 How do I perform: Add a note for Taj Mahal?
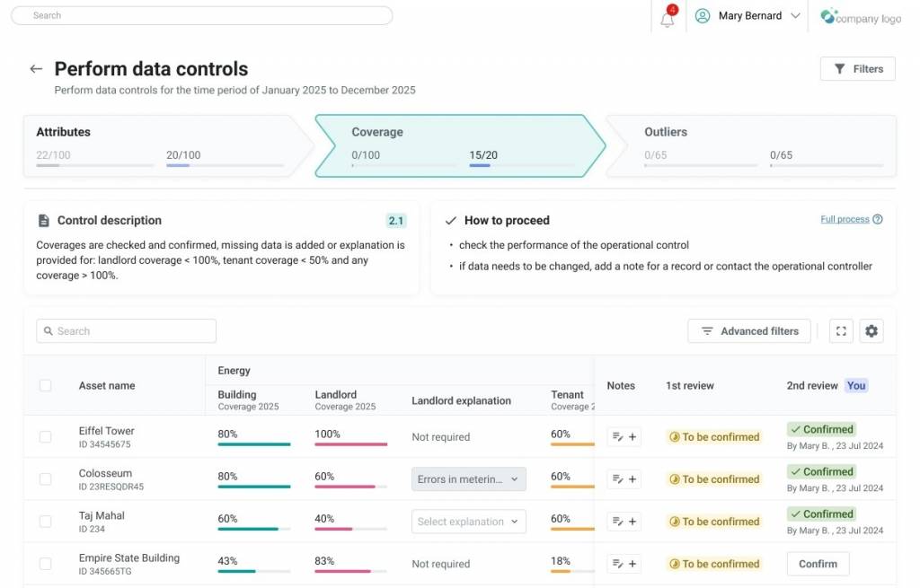[624, 522]
